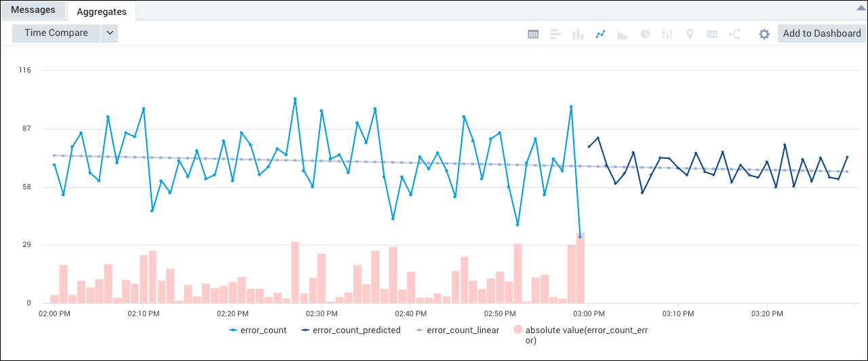Select the Sankey diagram chart icon
868x361 pixels.
point(734,34)
